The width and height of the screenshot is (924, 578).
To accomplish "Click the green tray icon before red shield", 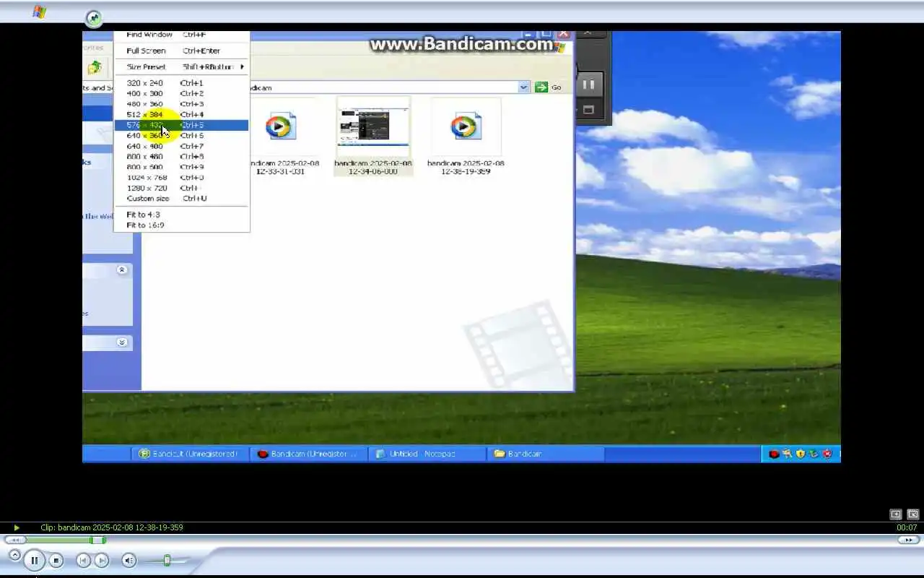I will click(814, 454).
